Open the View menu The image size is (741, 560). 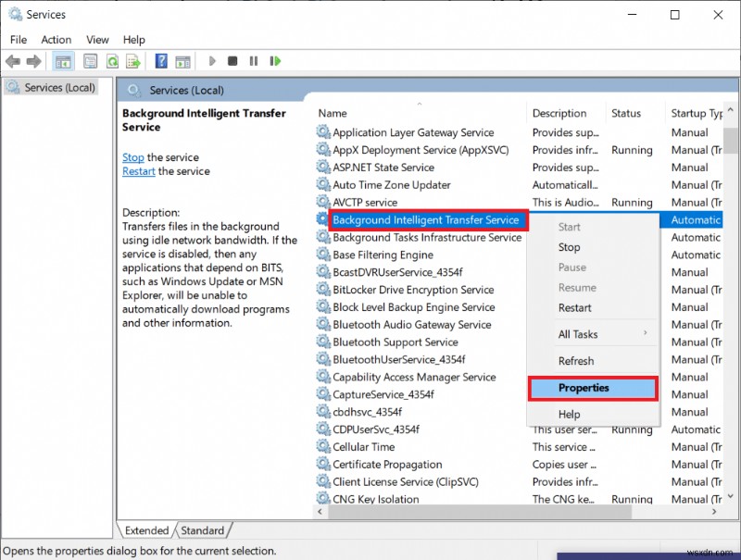(97, 40)
